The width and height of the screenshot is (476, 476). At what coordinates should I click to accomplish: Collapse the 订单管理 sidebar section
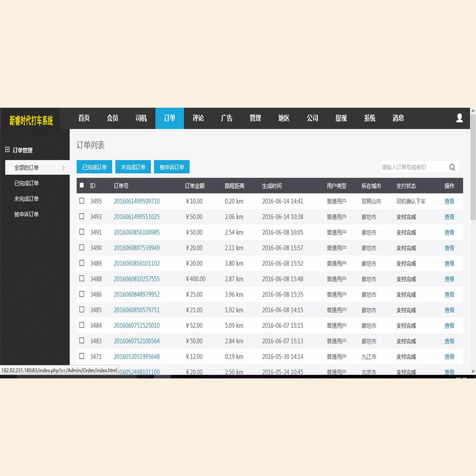coord(7,151)
